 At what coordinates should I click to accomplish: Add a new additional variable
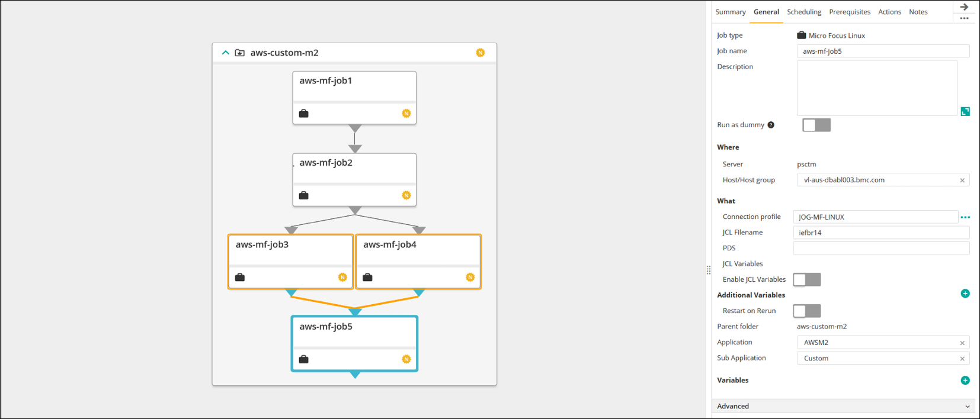point(965,294)
